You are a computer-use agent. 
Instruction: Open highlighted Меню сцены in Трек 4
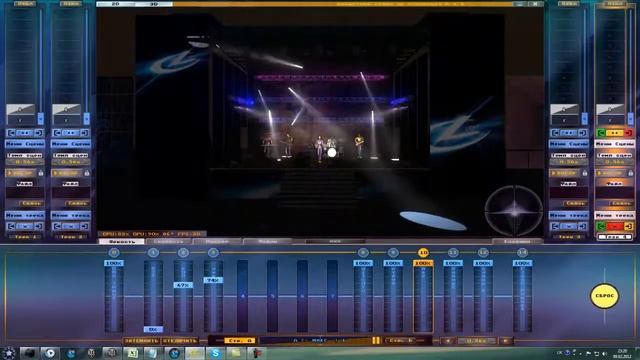pyautogui.click(x=615, y=144)
